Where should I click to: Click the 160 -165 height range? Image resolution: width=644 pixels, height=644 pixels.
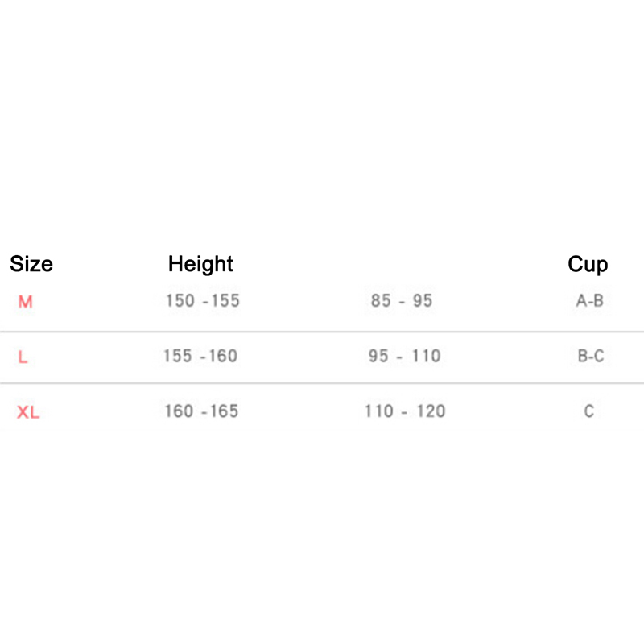(201, 411)
